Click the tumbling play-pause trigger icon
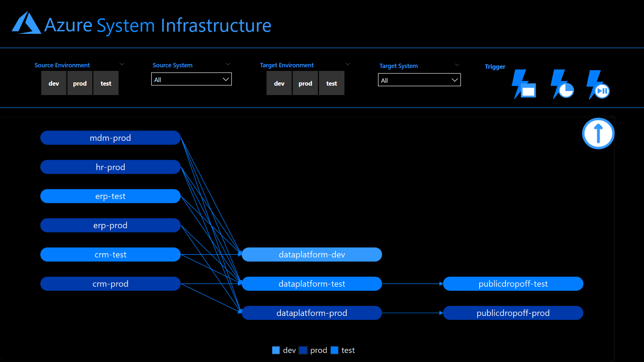 (x=598, y=83)
